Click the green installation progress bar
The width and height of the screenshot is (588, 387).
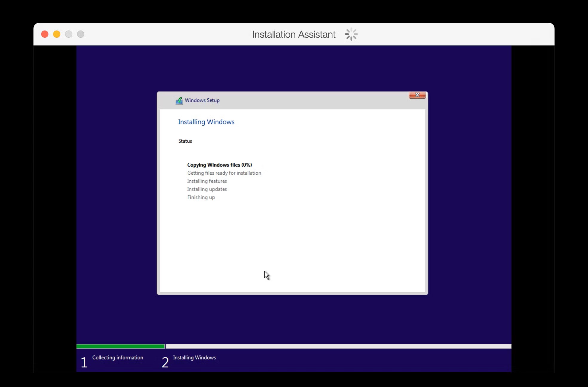coord(121,346)
